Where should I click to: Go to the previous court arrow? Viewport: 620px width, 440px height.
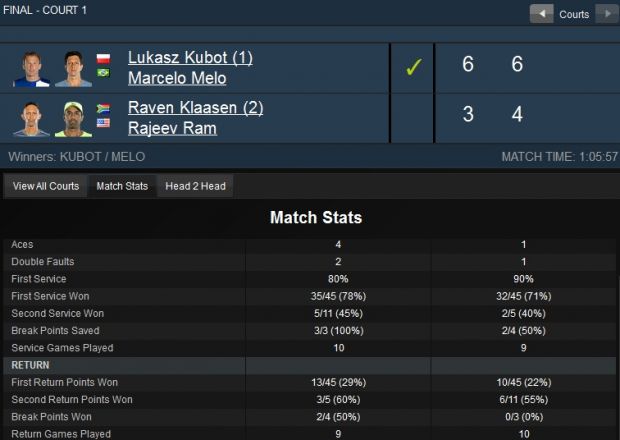[x=541, y=14]
